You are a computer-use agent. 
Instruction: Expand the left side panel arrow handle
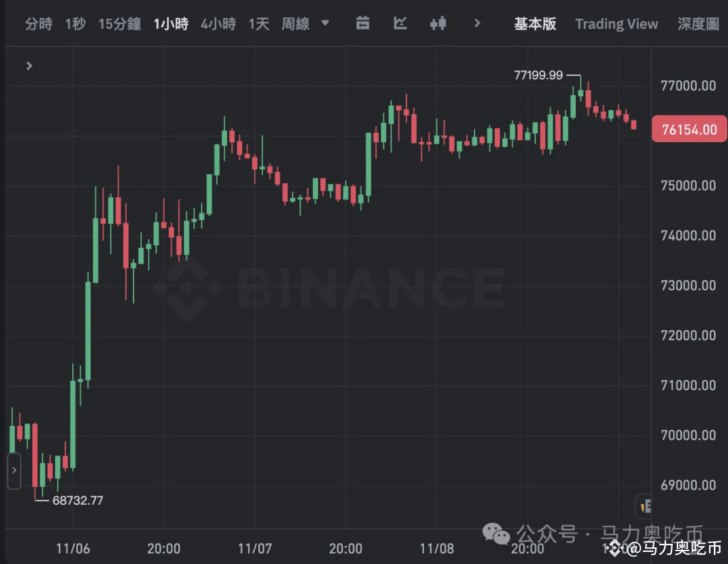click(x=14, y=470)
